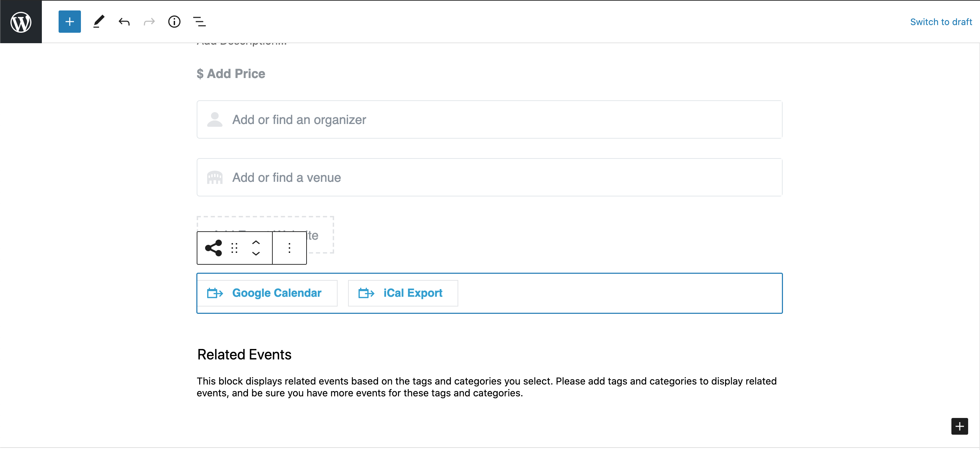
Task: Click the black add block button at bottom
Action: 959,426
